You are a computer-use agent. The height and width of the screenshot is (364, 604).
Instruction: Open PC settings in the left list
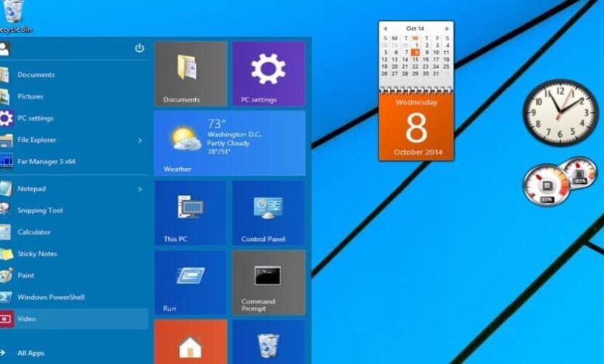tap(74, 118)
